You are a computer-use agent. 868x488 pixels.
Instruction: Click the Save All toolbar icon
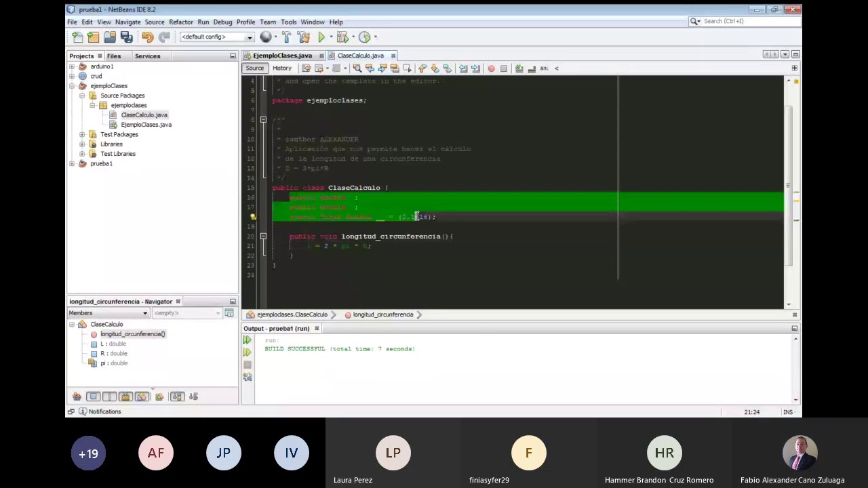126,37
